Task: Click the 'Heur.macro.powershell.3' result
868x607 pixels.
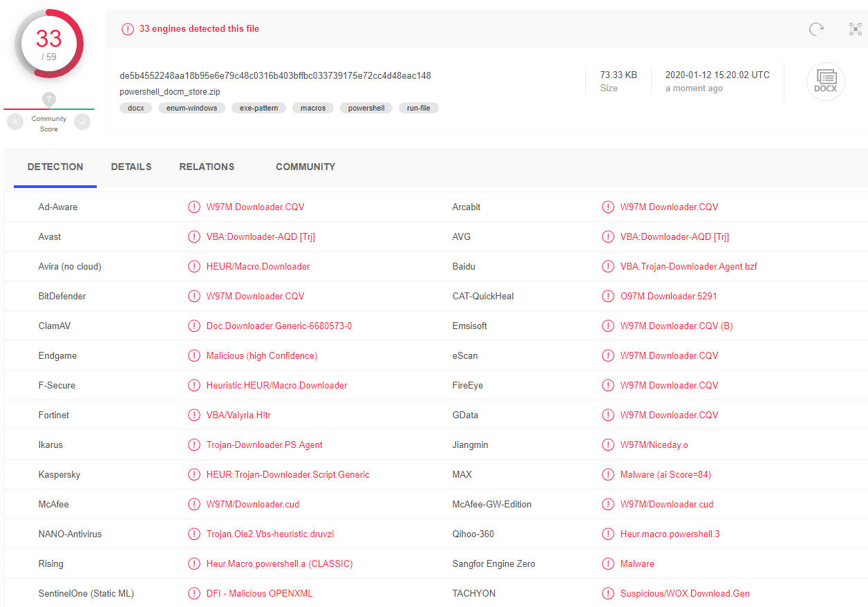Action: coord(670,534)
